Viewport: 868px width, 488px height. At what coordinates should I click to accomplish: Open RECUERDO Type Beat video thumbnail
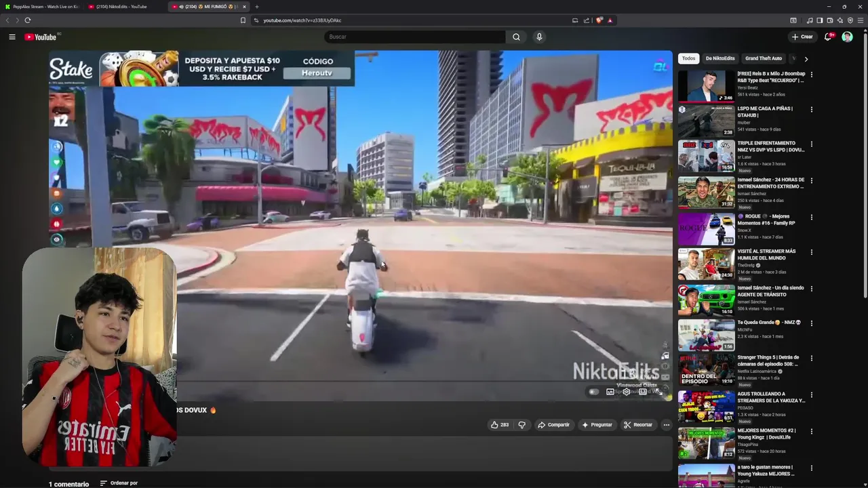pyautogui.click(x=706, y=86)
